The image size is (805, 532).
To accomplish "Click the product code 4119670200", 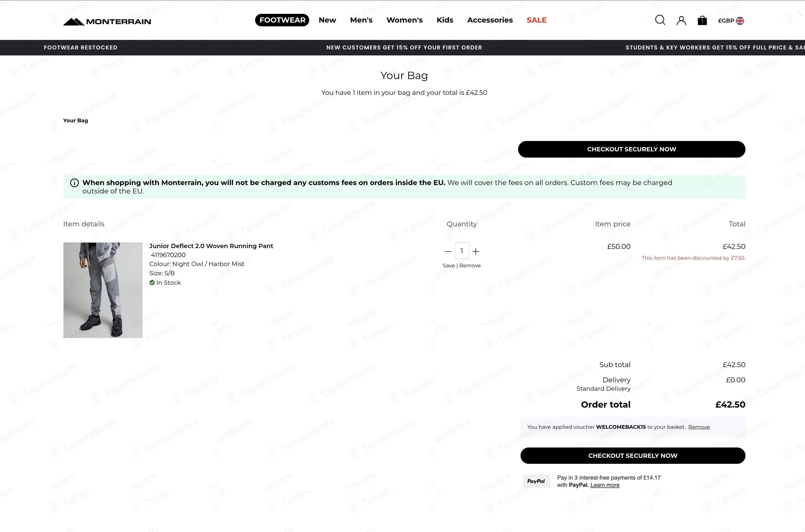I will pos(168,255).
